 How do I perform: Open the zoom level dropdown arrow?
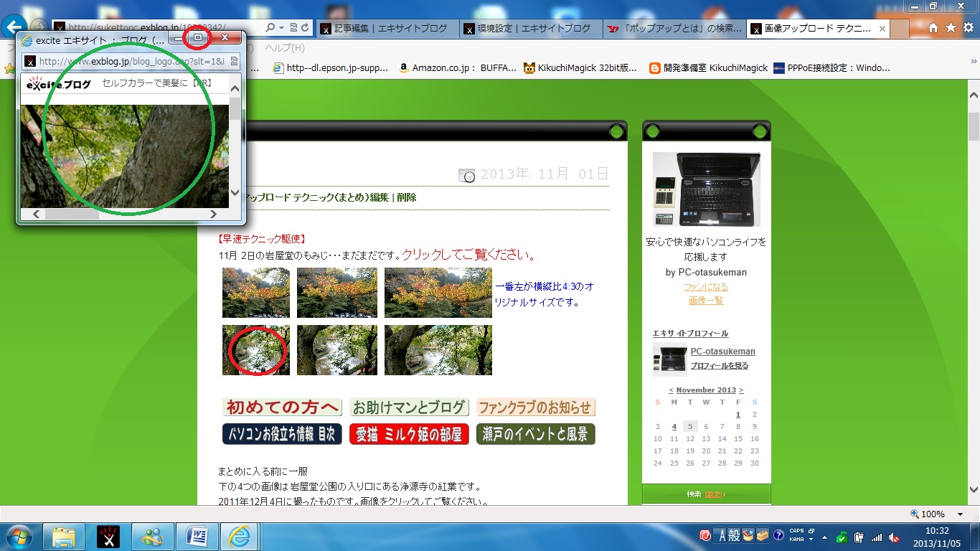point(960,514)
